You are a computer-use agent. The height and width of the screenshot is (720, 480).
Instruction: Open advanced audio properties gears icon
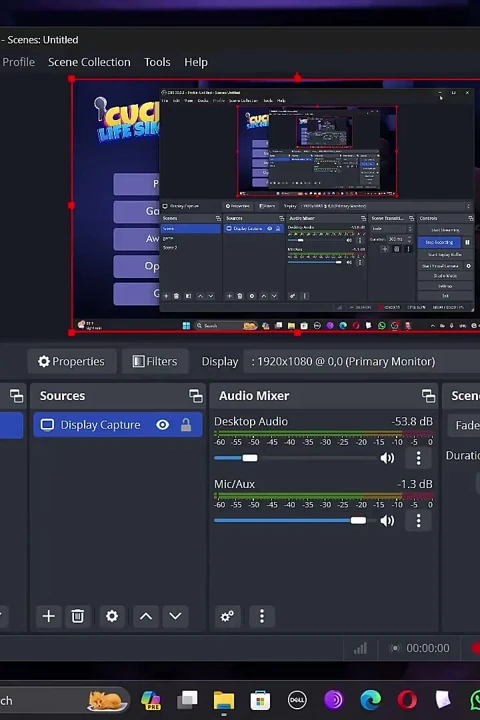pyautogui.click(x=227, y=616)
